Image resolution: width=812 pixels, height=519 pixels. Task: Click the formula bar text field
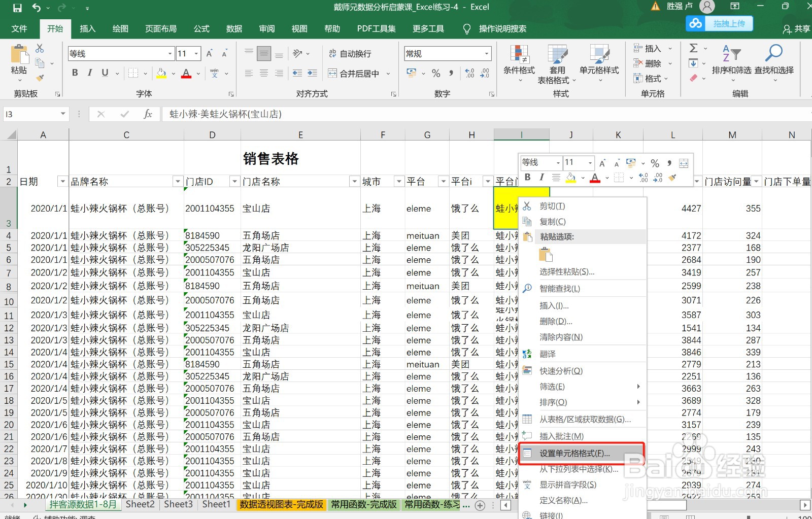486,114
